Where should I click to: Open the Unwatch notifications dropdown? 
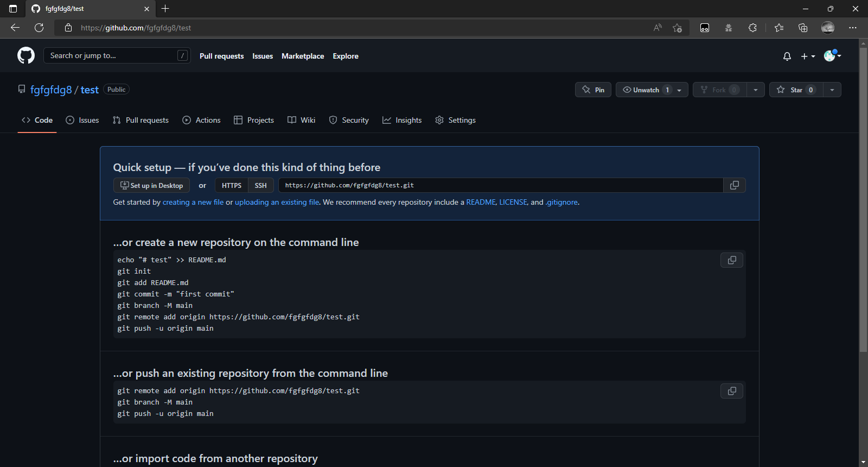tap(652, 90)
